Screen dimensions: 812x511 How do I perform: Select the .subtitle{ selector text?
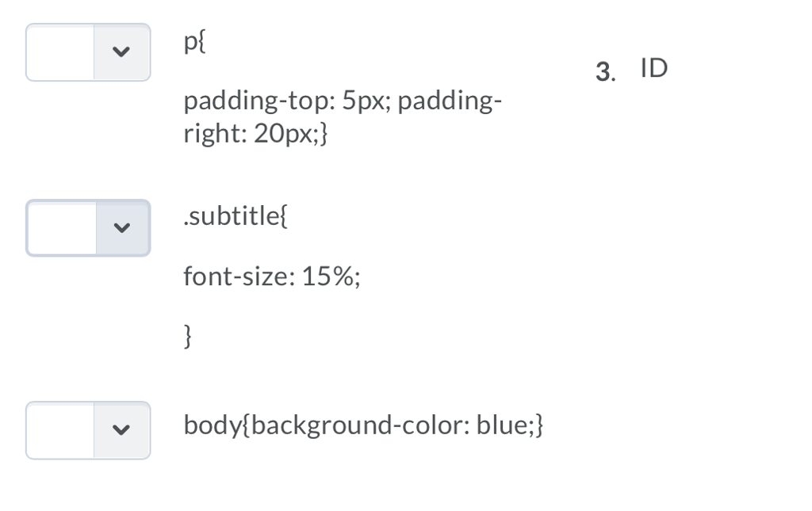click(x=235, y=215)
